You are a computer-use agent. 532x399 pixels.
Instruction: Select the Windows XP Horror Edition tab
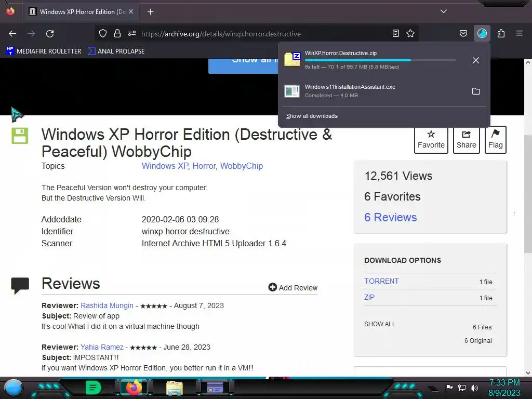pos(82,12)
